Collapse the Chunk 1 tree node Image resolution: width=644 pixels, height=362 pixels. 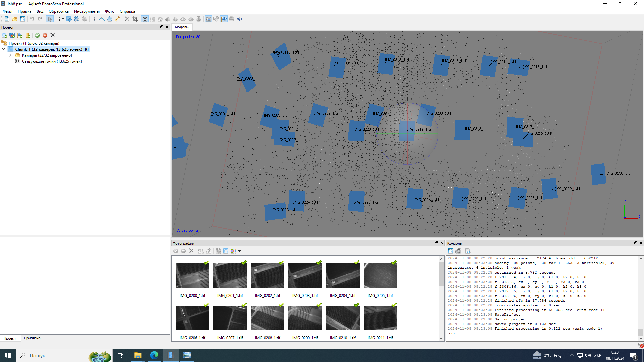point(4,49)
